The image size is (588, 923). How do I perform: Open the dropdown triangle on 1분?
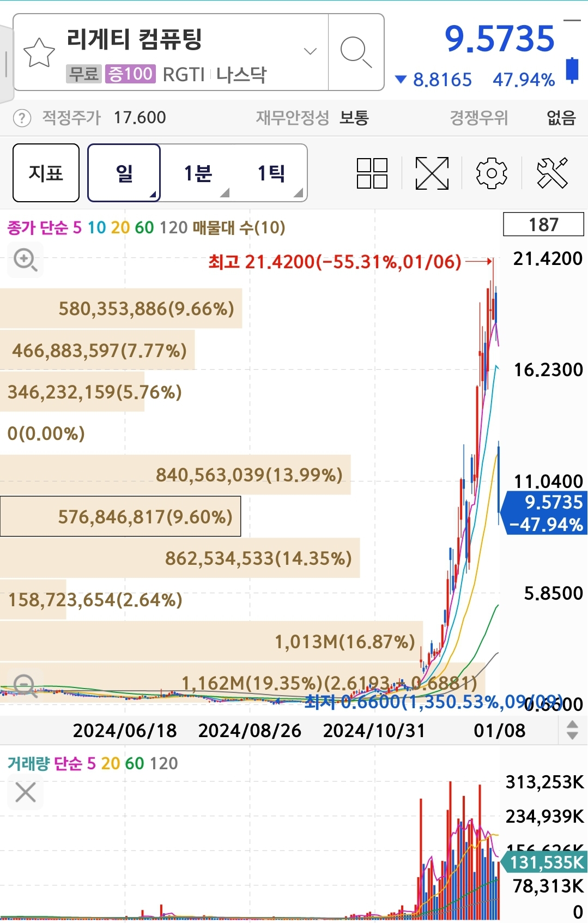coord(225,192)
